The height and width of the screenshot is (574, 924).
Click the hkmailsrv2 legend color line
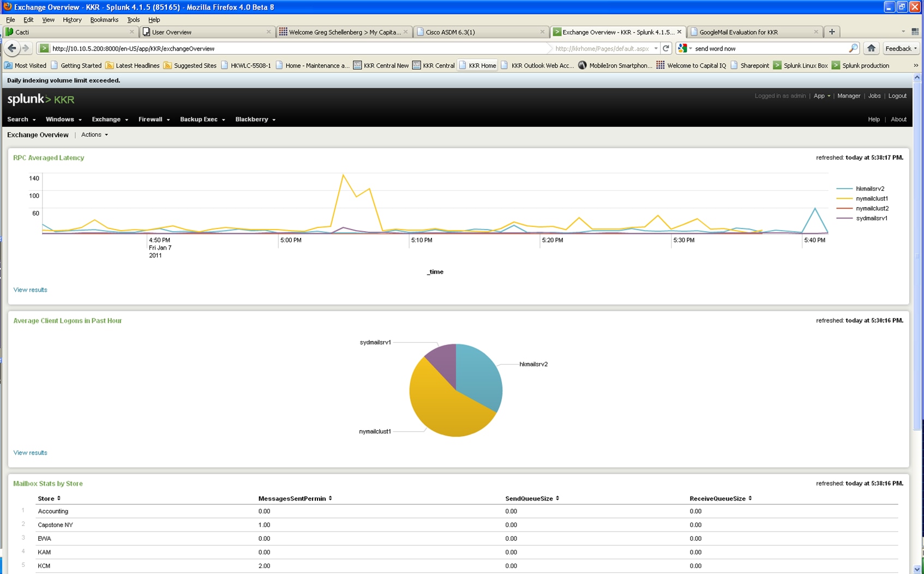coord(844,189)
